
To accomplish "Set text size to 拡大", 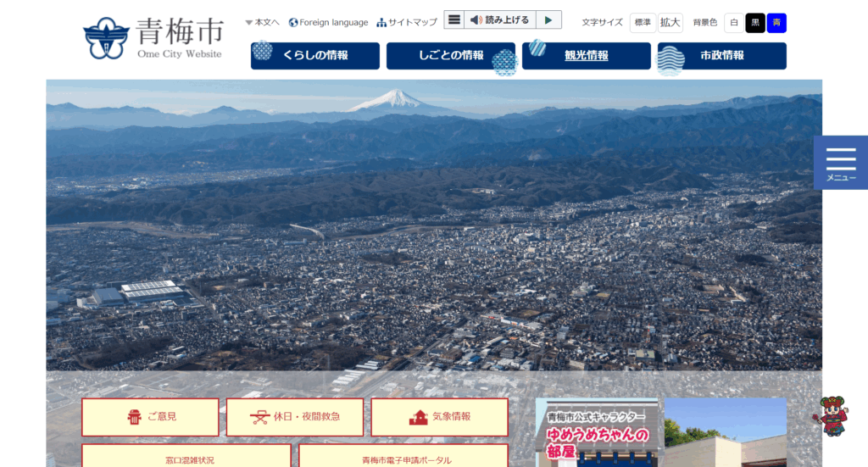I will tap(670, 23).
